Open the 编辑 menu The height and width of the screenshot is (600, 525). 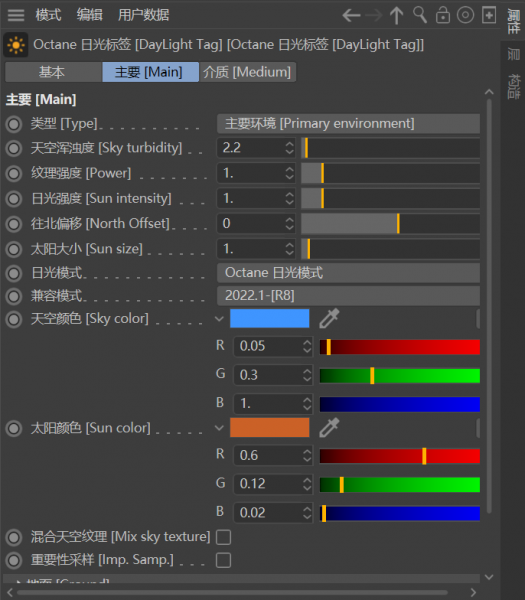tap(89, 15)
